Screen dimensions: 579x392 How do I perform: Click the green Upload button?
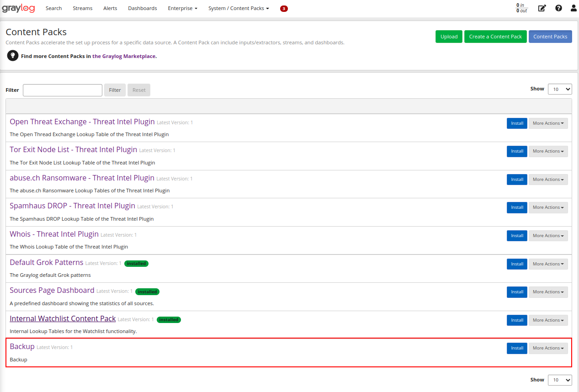(x=449, y=37)
